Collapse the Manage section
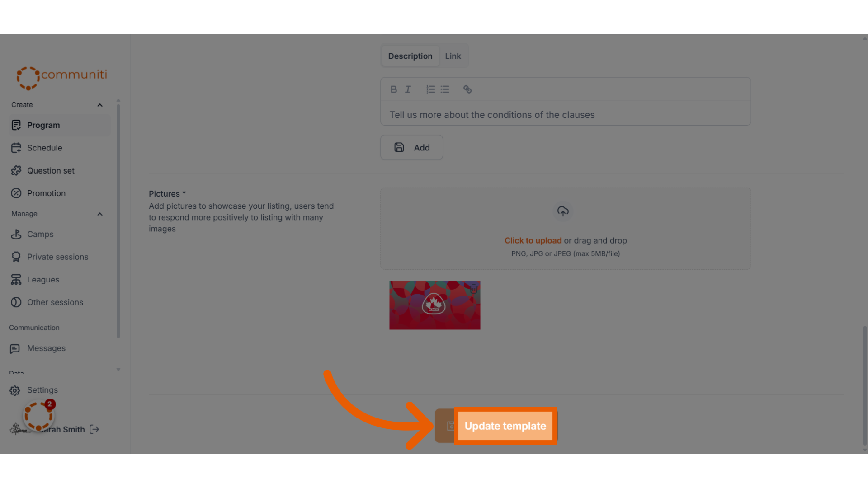 (100, 214)
